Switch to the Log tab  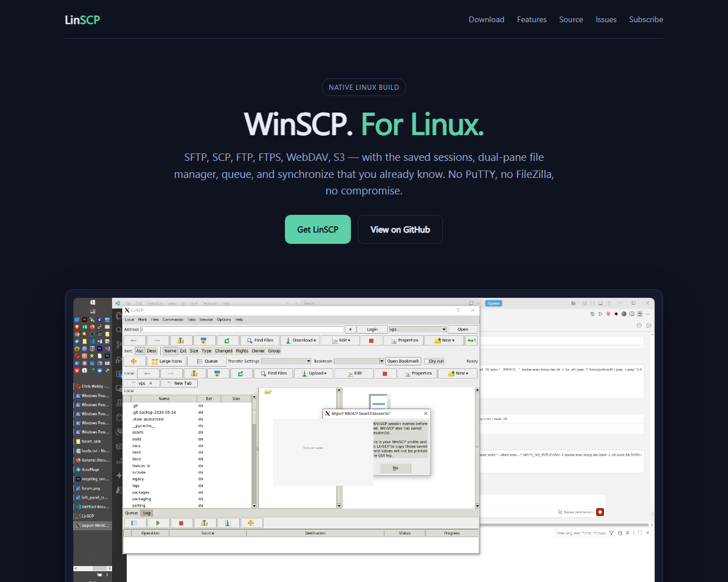[x=147, y=513]
